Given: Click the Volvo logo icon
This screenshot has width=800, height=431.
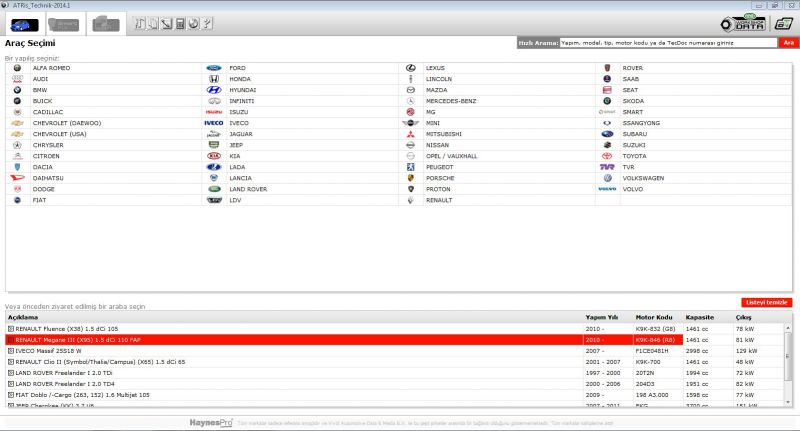Looking at the screenshot, I should 607,189.
